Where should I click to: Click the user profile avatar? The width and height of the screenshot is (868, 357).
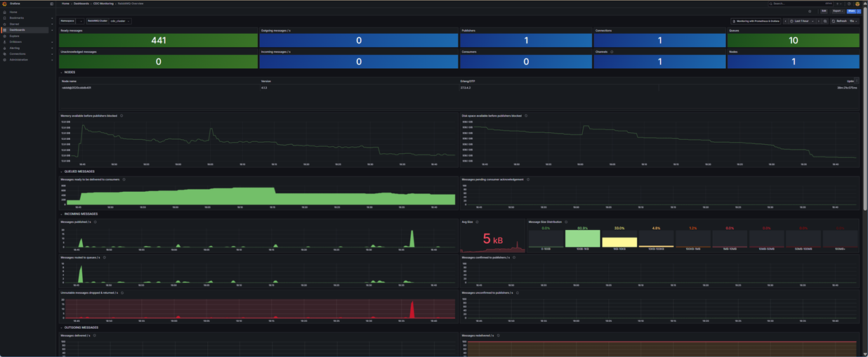click(x=857, y=4)
